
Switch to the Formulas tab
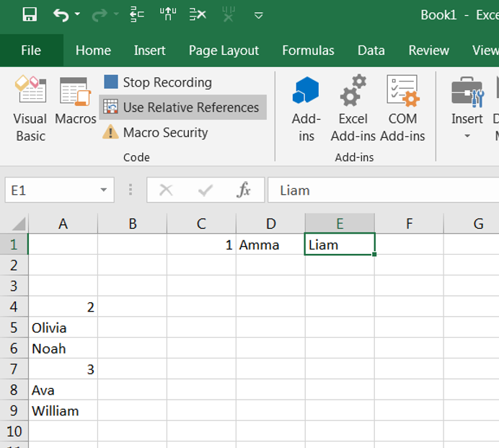[308, 50]
